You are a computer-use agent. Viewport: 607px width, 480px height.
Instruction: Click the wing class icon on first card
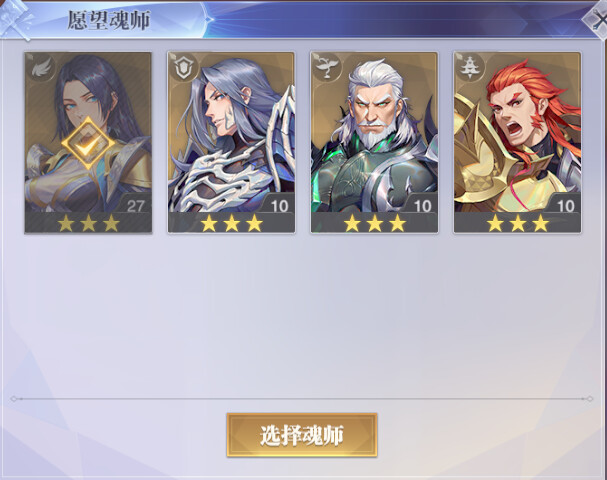(41, 69)
